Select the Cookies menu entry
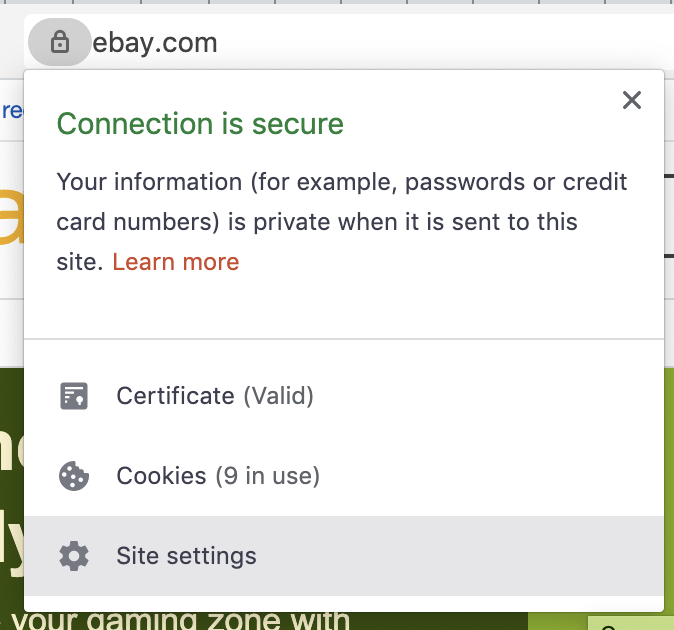This screenshot has width=674, height=630. pyautogui.click(x=161, y=476)
